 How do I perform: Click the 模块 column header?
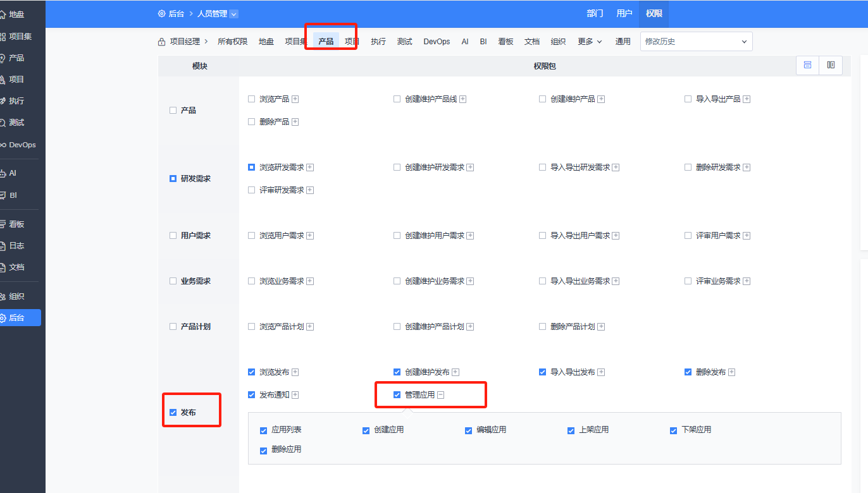click(x=200, y=66)
